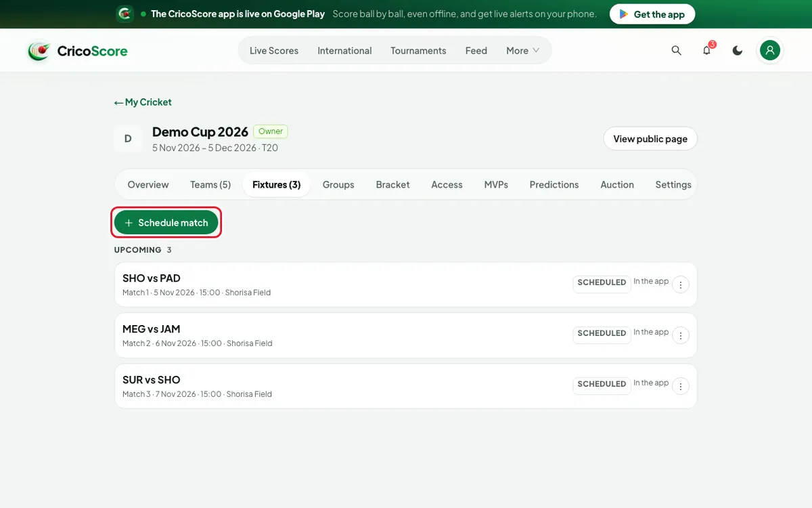Click the D tournament avatar tile
The image size is (812, 508).
tap(128, 139)
